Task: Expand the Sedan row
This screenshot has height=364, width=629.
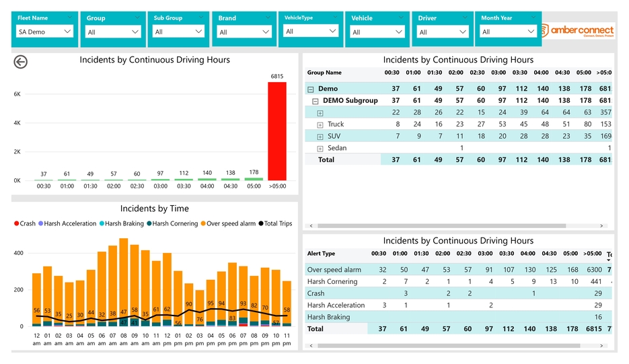Action: [320, 148]
